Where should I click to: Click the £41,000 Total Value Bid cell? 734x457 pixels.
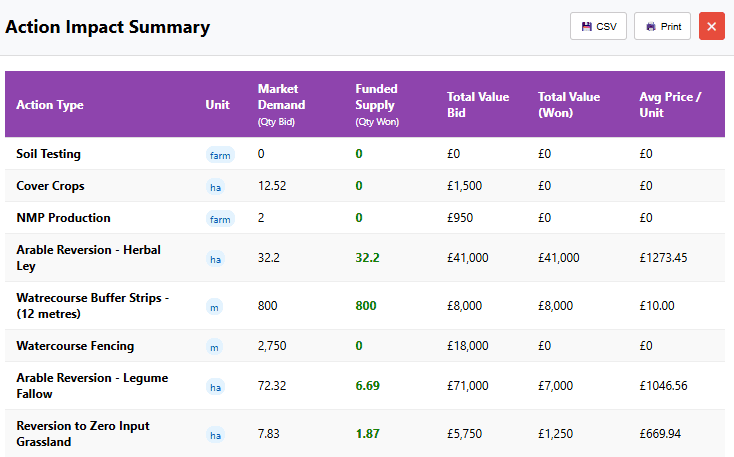(468, 258)
